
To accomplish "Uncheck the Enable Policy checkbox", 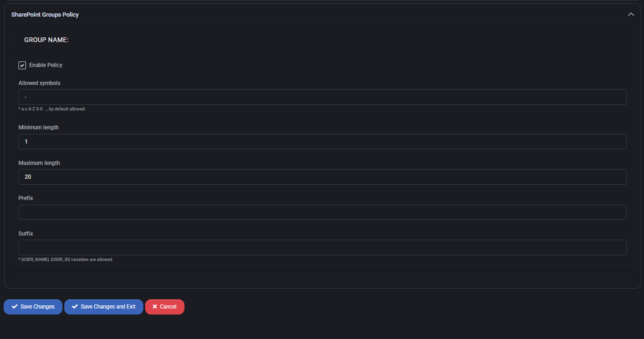I will coord(22,65).
